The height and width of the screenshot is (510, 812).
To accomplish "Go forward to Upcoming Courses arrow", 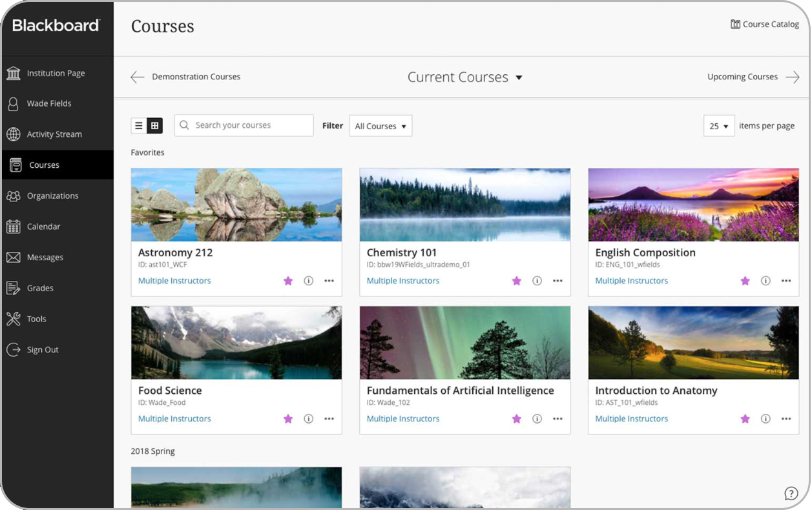I will click(792, 77).
